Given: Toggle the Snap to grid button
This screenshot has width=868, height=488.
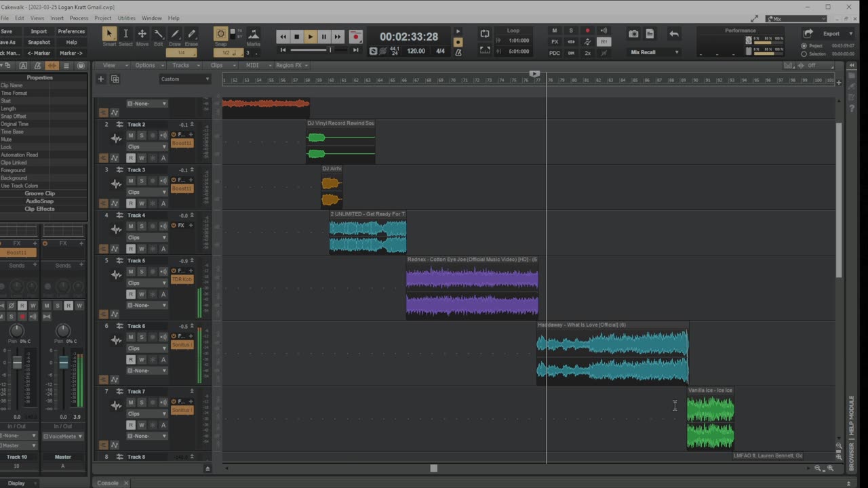Looking at the screenshot, I should [220, 34].
